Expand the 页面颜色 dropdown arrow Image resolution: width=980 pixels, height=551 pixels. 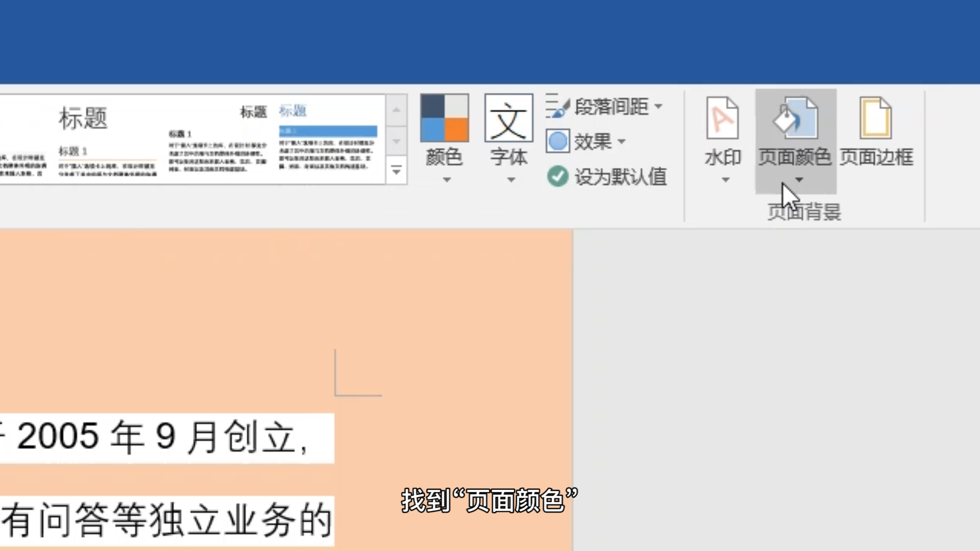pos(799,180)
